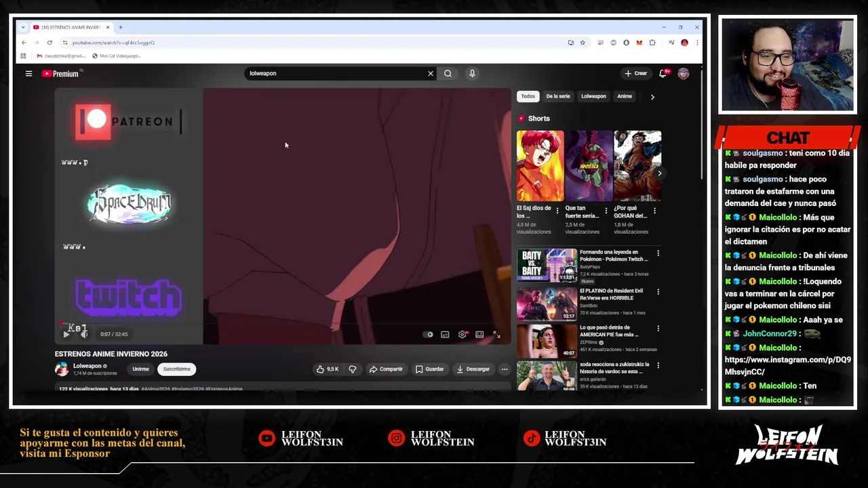Screen dimensions: 868x488
Task: Open options for Formando una leyenda video
Action: coord(658,253)
